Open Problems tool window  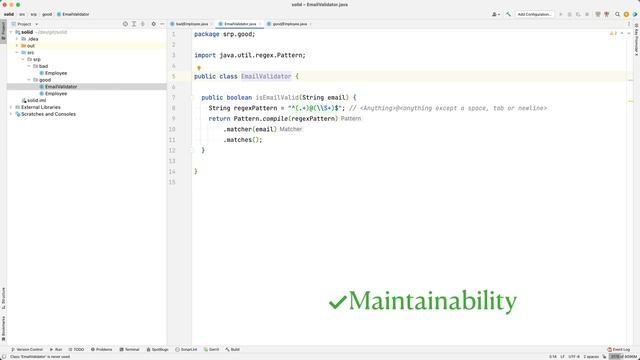pyautogui.click(x=101, y=349)
